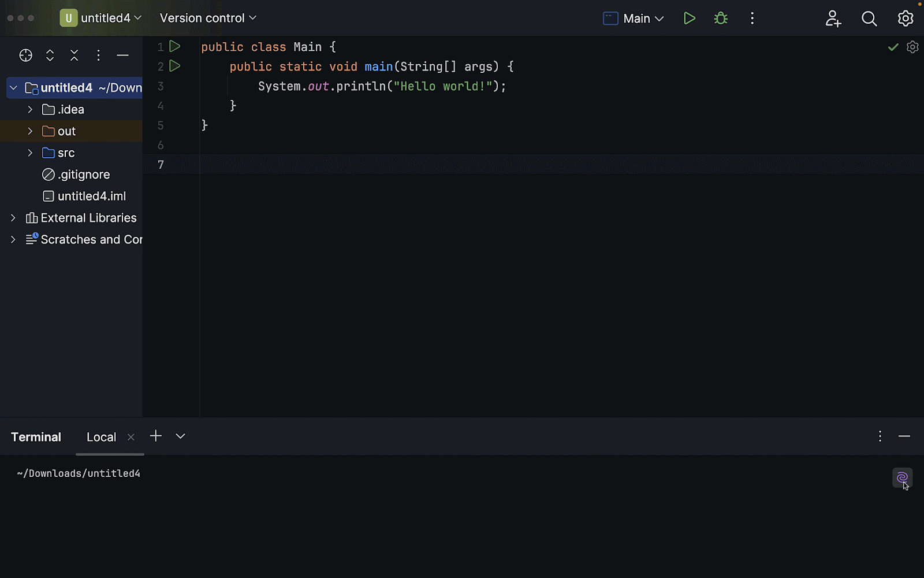Open Search Everywhere magnifier icon

tap(869, 18)
